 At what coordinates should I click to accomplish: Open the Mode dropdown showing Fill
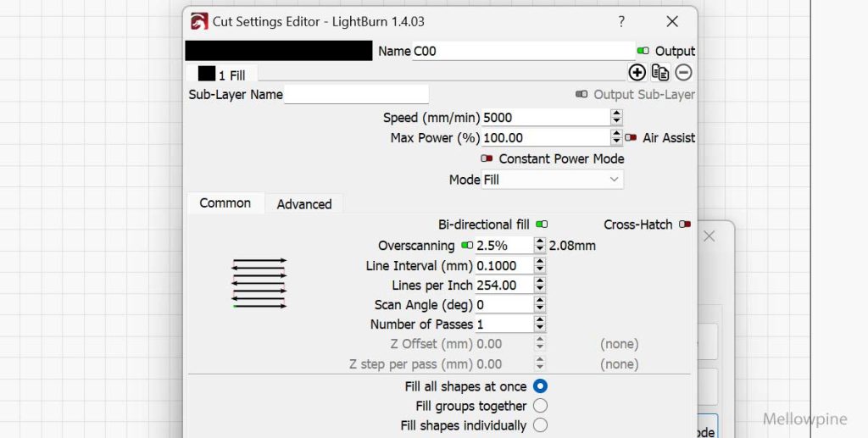click(553, 180)
